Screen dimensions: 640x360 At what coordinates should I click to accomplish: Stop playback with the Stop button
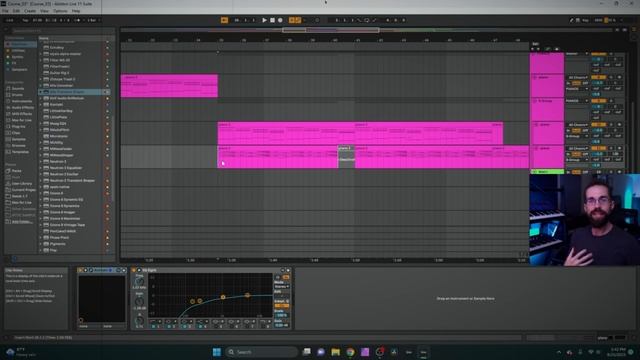coord(272,20)
